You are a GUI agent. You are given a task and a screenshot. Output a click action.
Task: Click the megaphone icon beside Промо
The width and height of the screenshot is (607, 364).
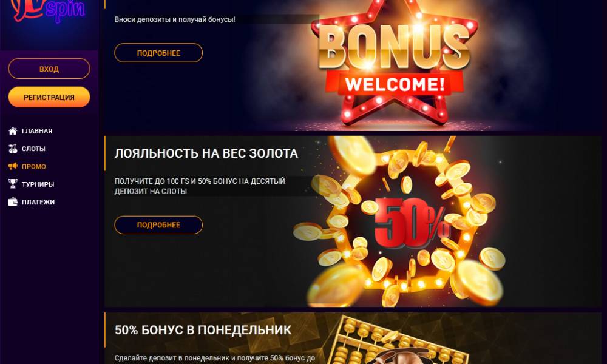click(x=13, y=166)
